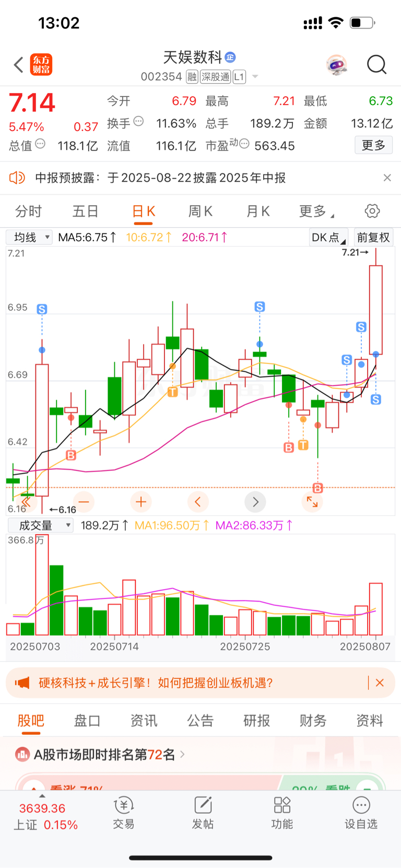Tap the megaphone promo icon

(x=22, y=683)
